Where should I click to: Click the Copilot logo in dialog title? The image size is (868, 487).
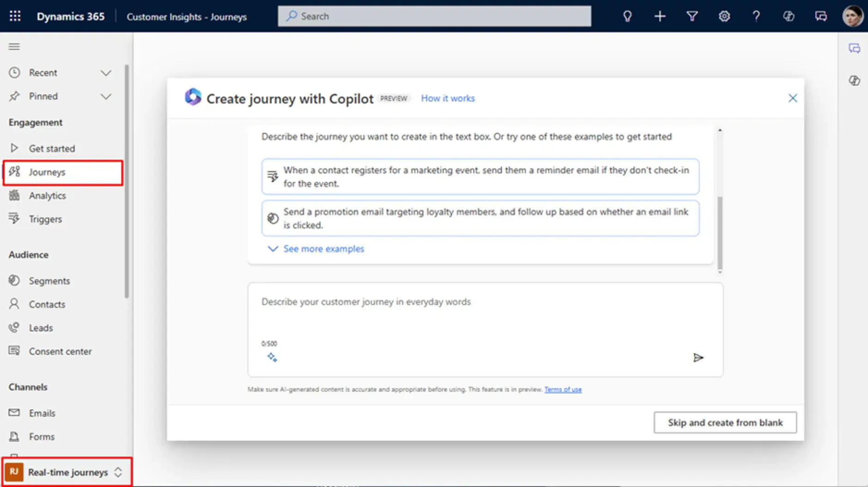[193, 97]
